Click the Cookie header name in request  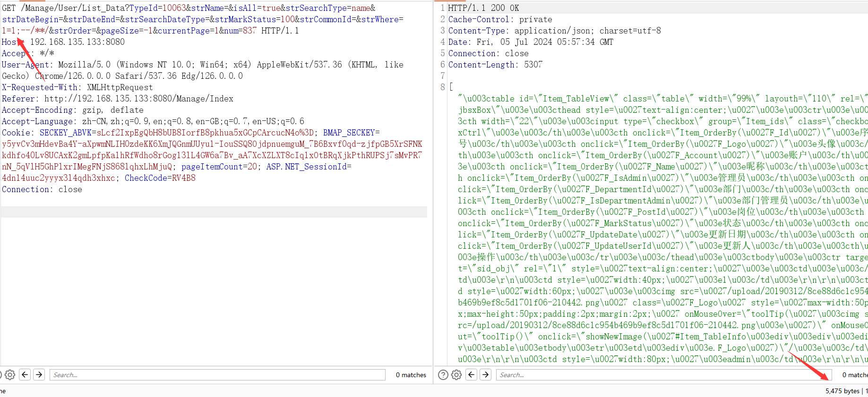point(16,133)
